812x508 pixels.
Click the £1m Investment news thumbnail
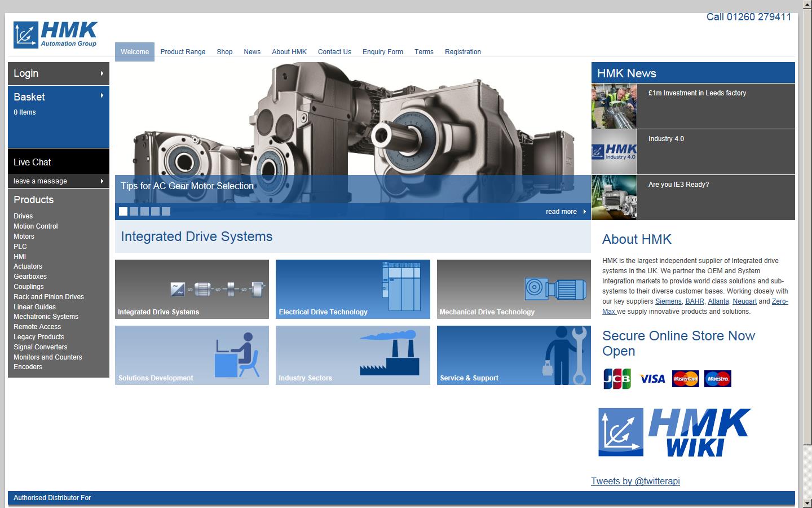click(614, 106)
